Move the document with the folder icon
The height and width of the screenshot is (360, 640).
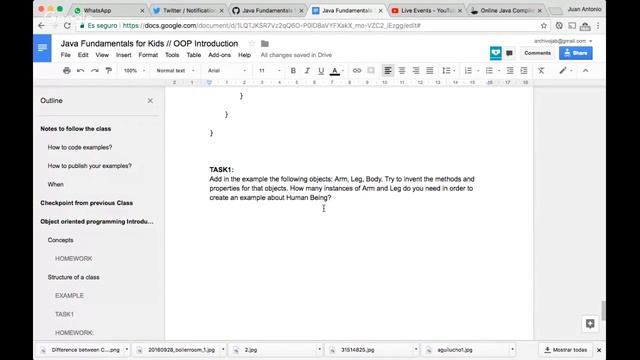264,43
